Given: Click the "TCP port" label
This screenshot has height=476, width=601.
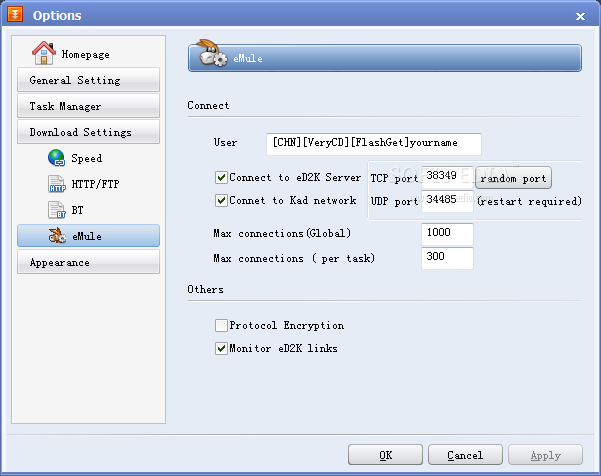Looking at the screenshot, I should tap(394, 178).
